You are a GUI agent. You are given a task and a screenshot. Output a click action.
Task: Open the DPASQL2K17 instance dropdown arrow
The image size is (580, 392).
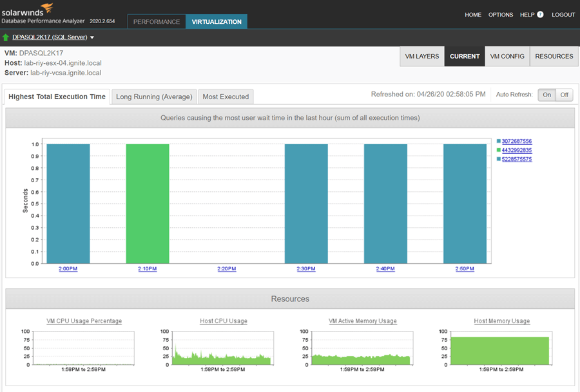tap(92, 37)
